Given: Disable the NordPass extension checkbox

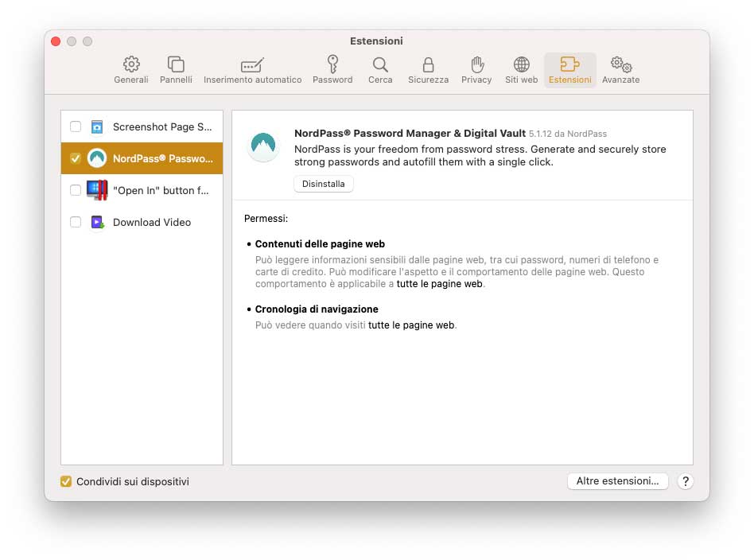Looking at the screenshot, I should tap(76, 158).
